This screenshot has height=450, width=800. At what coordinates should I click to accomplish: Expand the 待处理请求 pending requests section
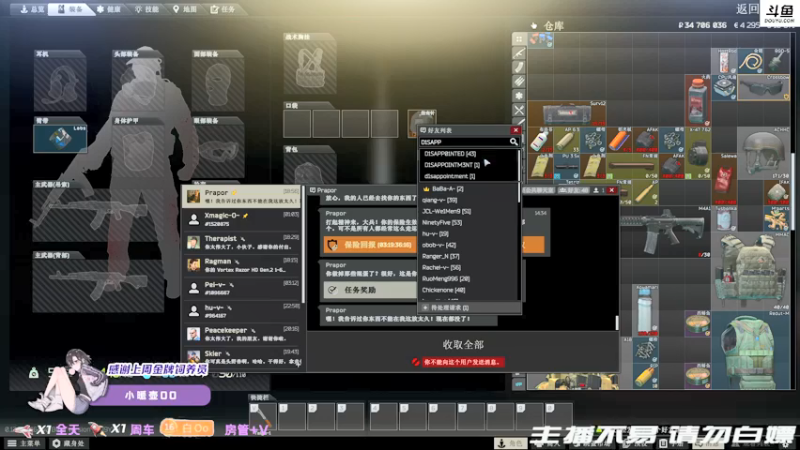(469, 308)
